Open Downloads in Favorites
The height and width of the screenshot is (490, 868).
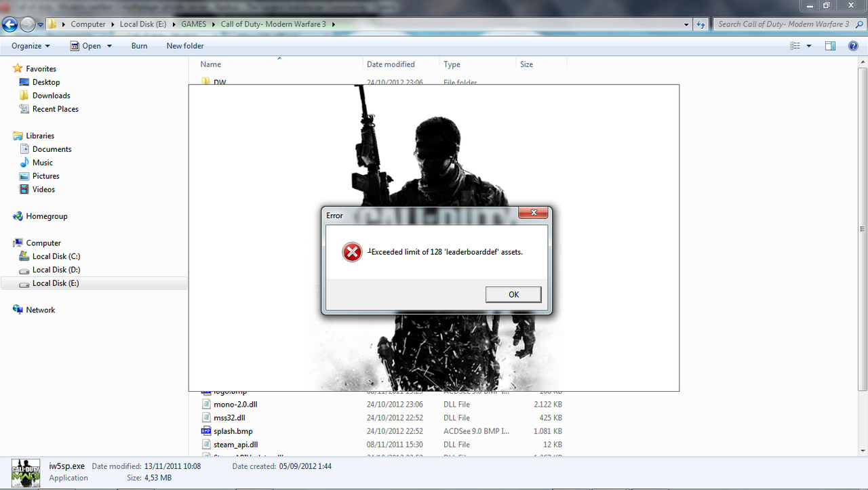coord(52,96)
